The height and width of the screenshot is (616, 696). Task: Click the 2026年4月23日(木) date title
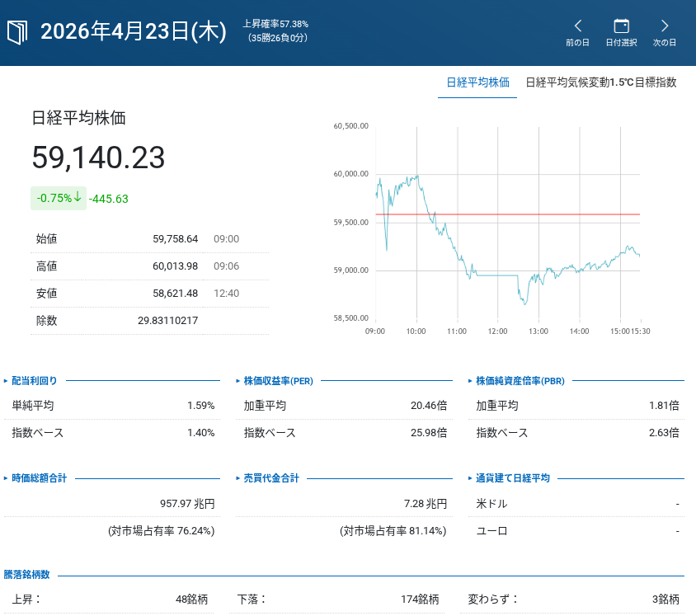tap(133, 32)
